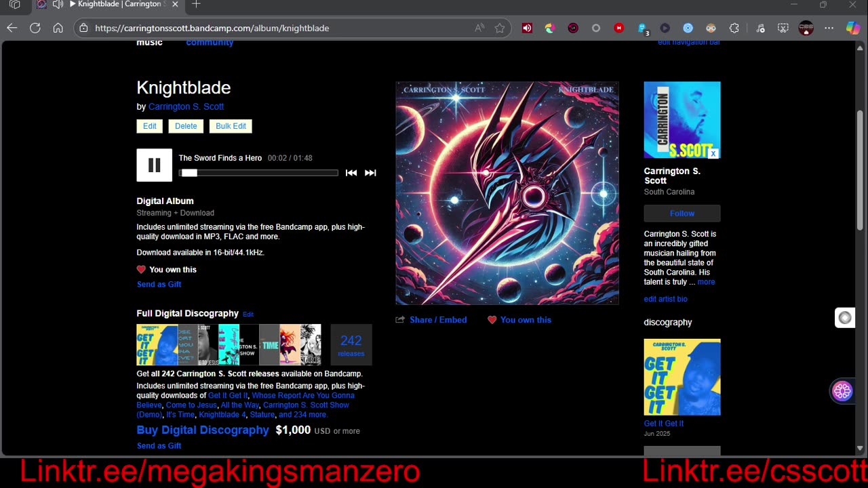The width and height of the screenshot is (868, 488).
Task: Open the Get It Get It discography thumbnail
Action: click(682, 377)
